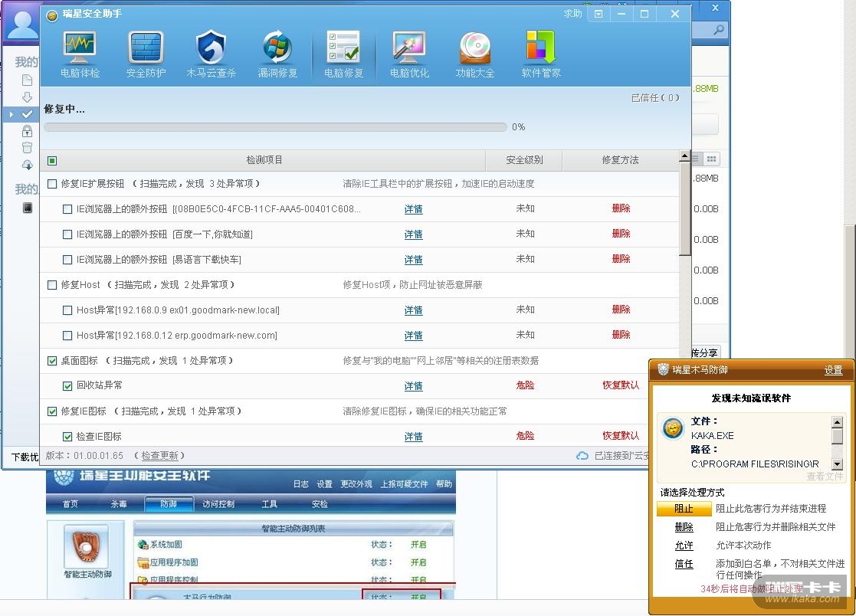
Task: Uncheck the 桌面图标 group checkbox
Action: [x=52, y=361]
